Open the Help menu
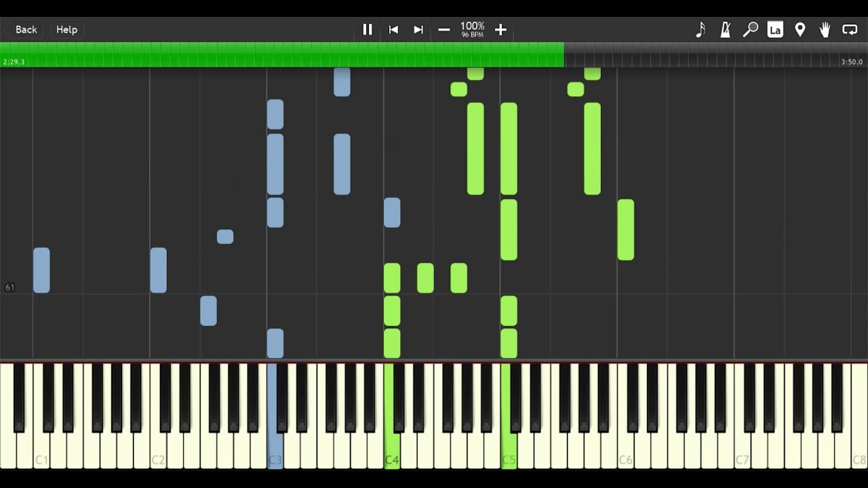The width and height of the screenshot is (868, 488). tap(66, 29)
